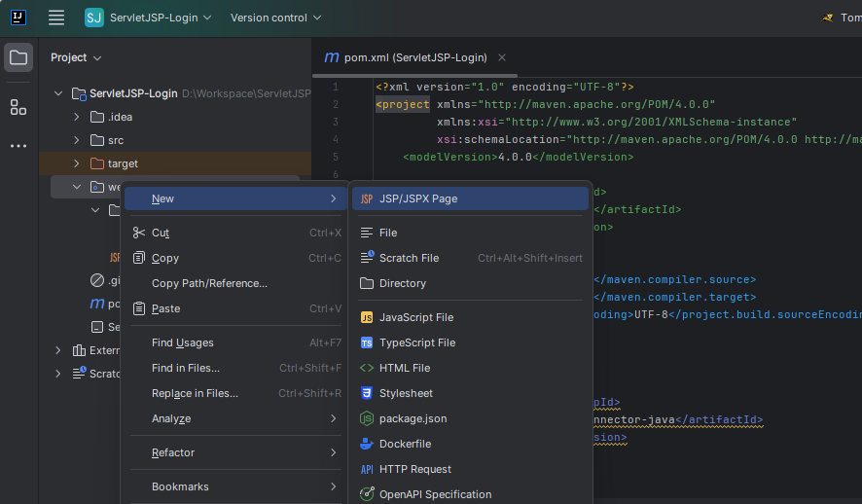Create a new Dockerfile
The width and height of the screenshot is (862, 504).
(x=405, y=444)
